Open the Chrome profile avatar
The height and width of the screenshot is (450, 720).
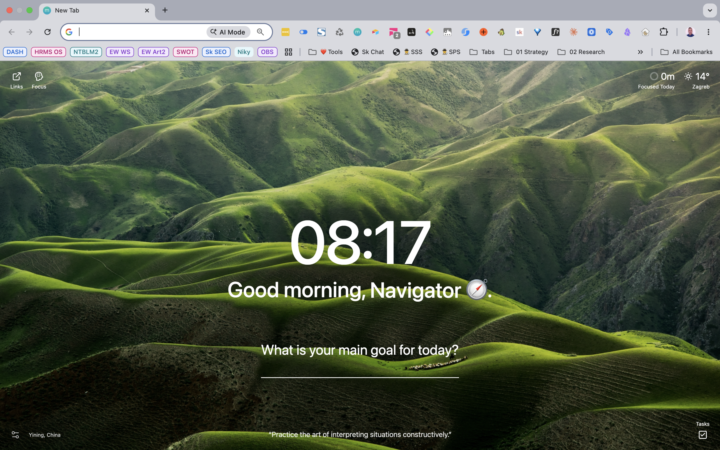[690, 32]
